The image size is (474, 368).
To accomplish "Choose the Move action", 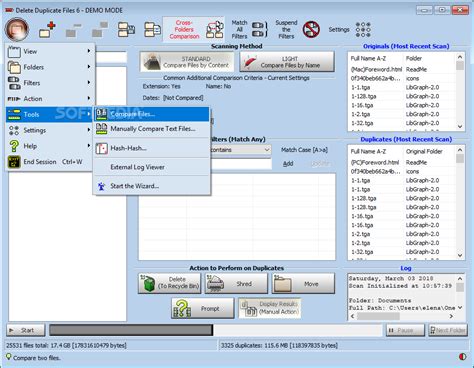I will tap(303, 283).
